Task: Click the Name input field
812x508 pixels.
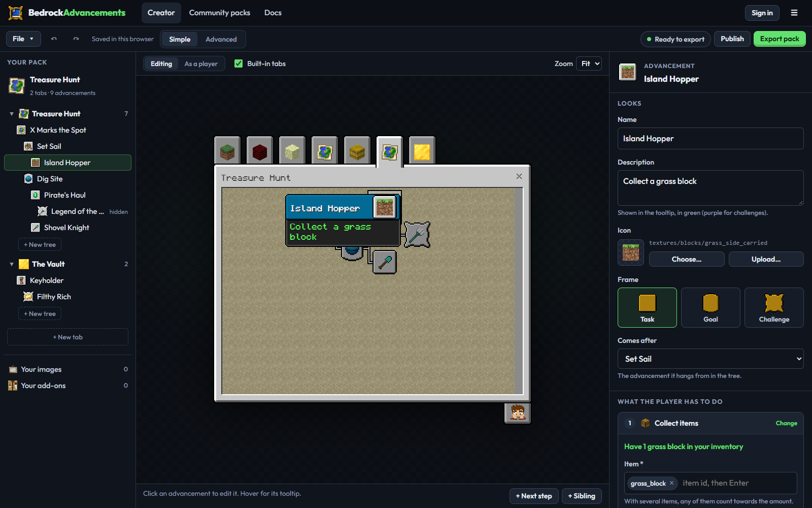Action: (x=710, y=138)
